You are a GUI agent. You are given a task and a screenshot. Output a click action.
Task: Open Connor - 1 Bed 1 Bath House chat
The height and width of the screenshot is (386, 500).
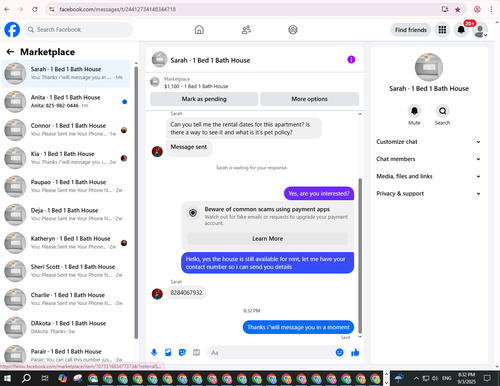pos(66,130)
